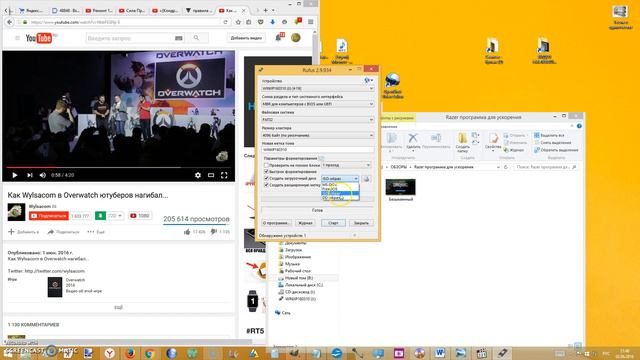Open the partition scheme dropdown in Rufus

click(318, 104)
